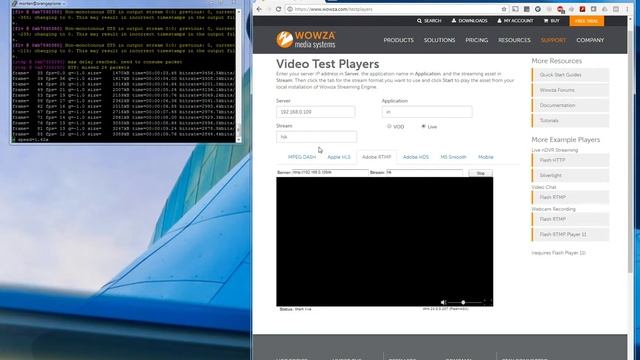640x360 pixels.
Task: Click the My Account user icon
Action: point(499,21)
